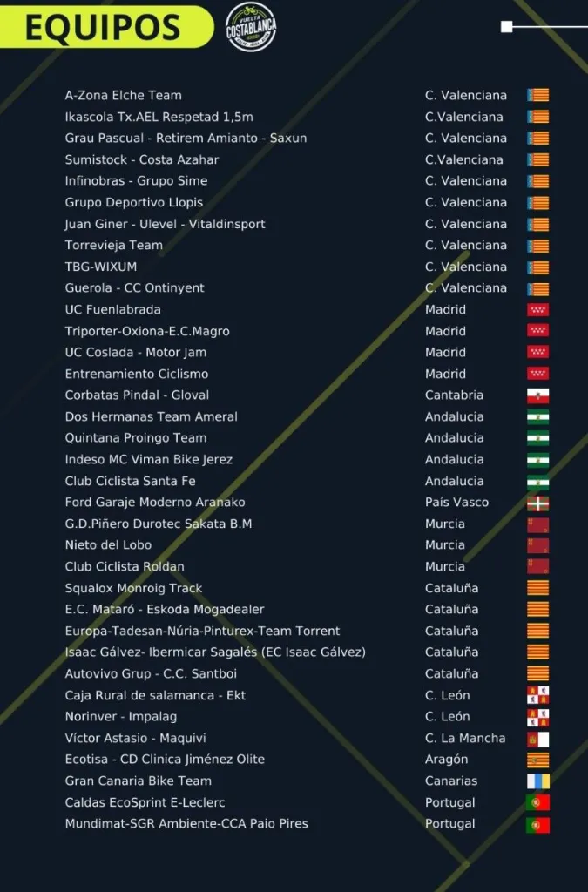Click the Aragón flag beside Ecotisa
This screenshot has height=892, width=588.
[x=537, y=760]
